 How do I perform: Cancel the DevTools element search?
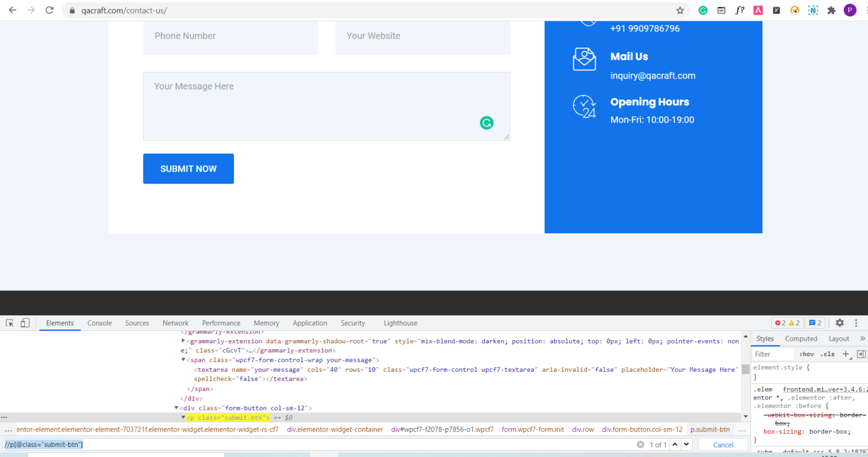(723, 445)
